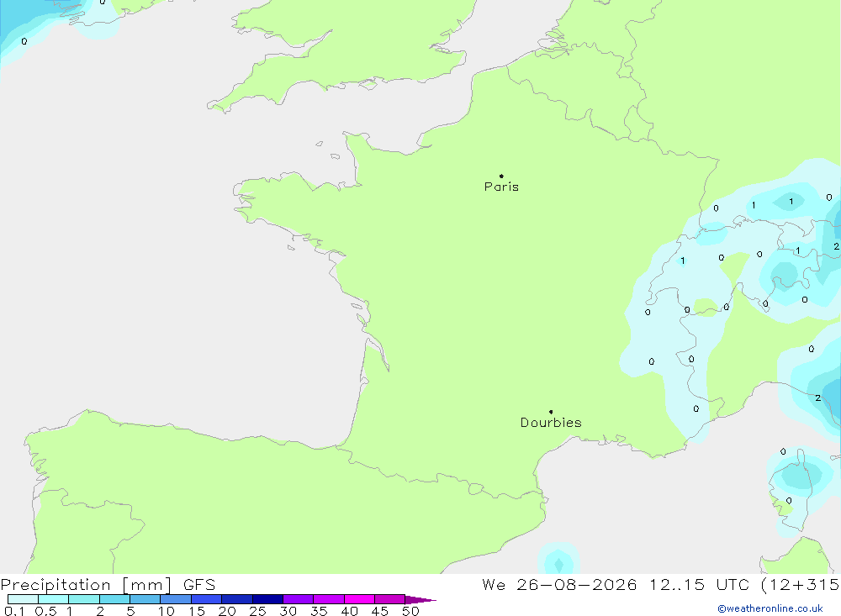Pick the 20–25 mm legend swatch

click(x=237, y=599)
